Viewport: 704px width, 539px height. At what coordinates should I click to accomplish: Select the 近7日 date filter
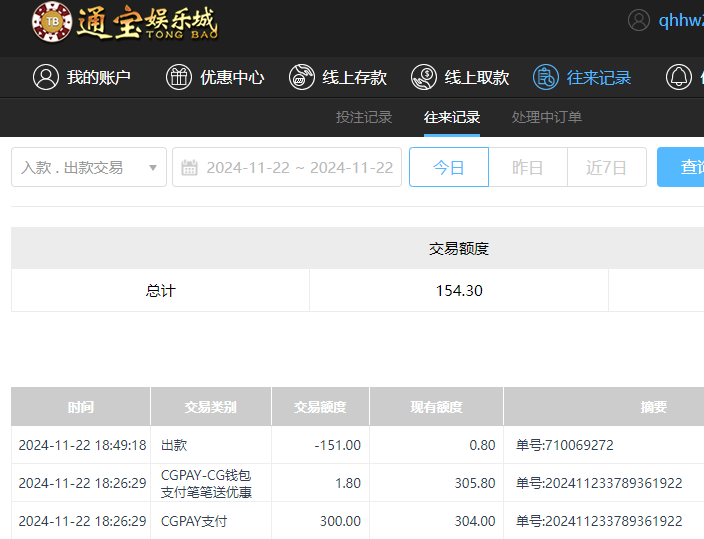[x=606, y=167]
